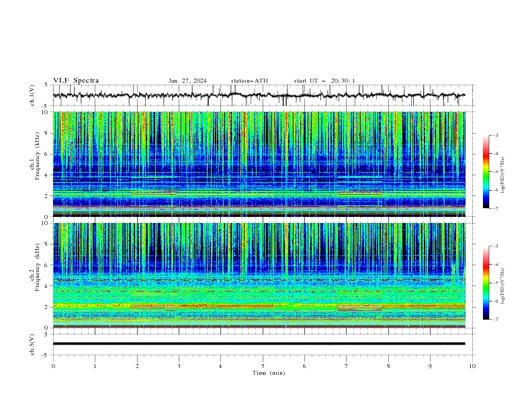Click the "6" tick on the time axis
Viewport: 532px width, 411px height.
click(x=304, y=366)
